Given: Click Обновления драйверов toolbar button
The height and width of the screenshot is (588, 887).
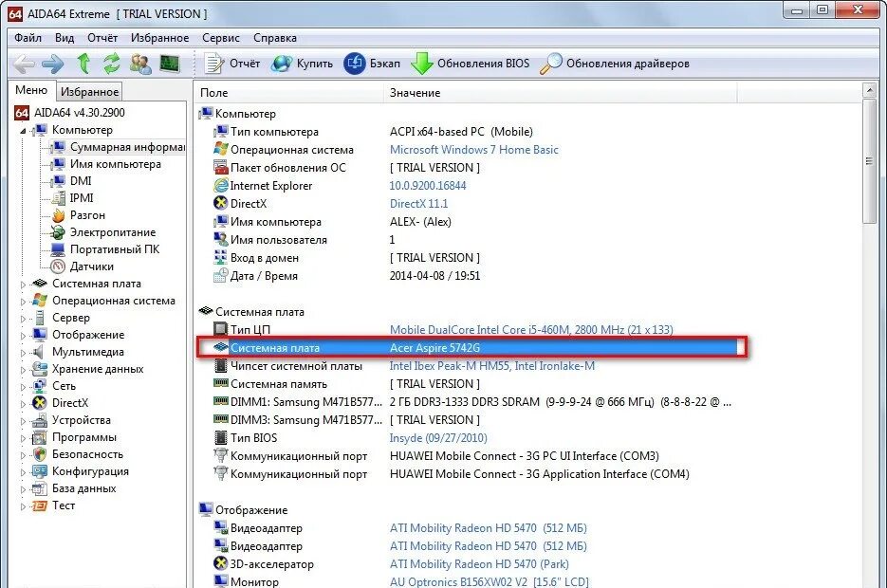Looking at the screenshot, I should pyautogui.click(x=615, y=64).
